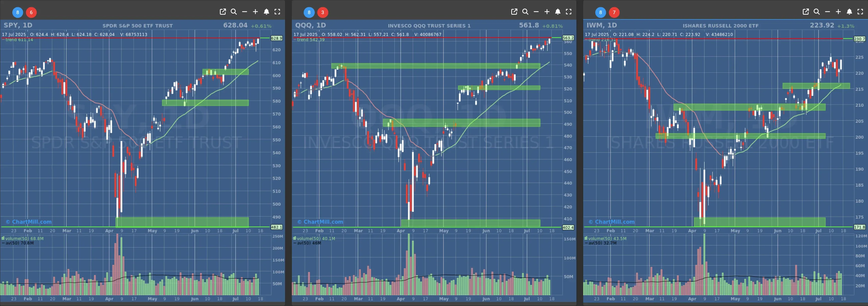Click SPY volume value V: 68753113

point(134,35)
